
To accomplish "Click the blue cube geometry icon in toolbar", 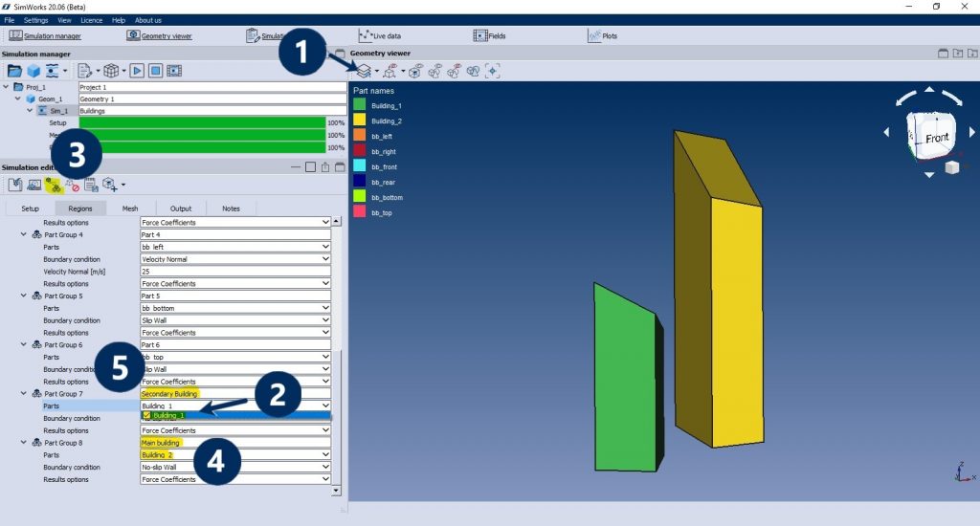I will click(33, 71).
